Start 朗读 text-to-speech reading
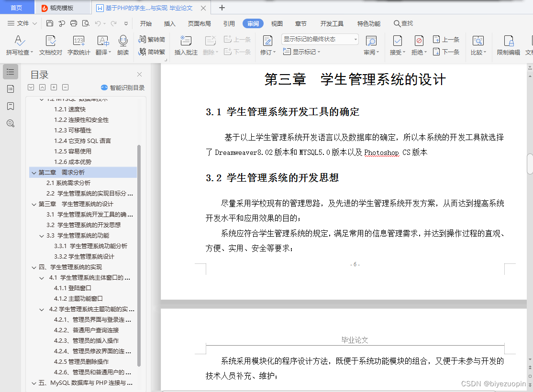 (x=123, y=45)
